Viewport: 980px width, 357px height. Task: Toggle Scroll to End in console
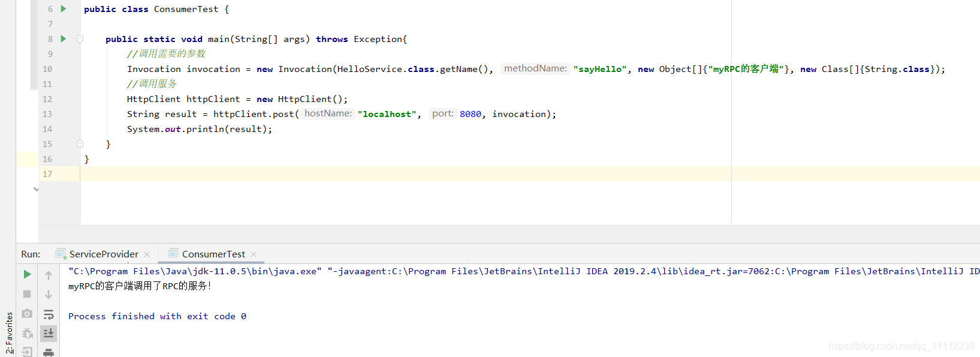click(x=49, y=333)
